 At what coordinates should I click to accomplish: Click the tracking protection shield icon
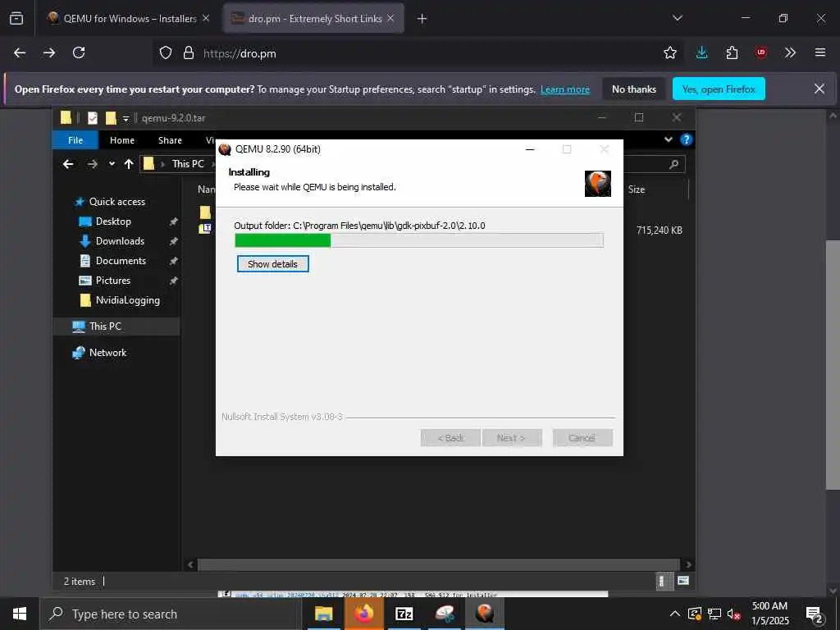(x=166, y=52)
